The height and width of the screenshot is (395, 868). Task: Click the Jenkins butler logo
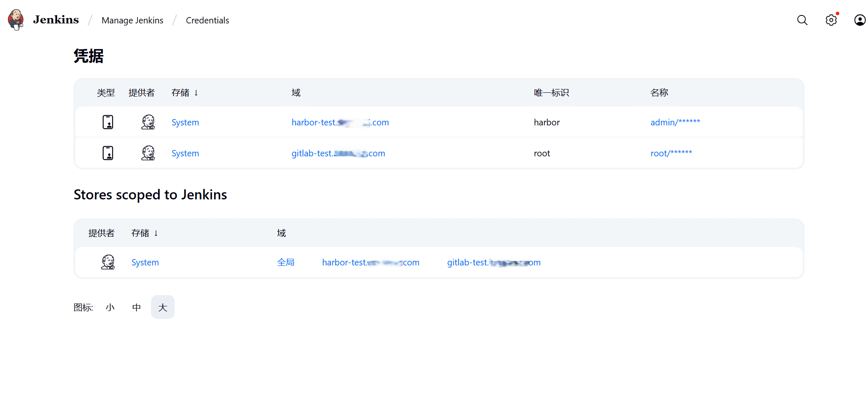click(x=16, y=20)
